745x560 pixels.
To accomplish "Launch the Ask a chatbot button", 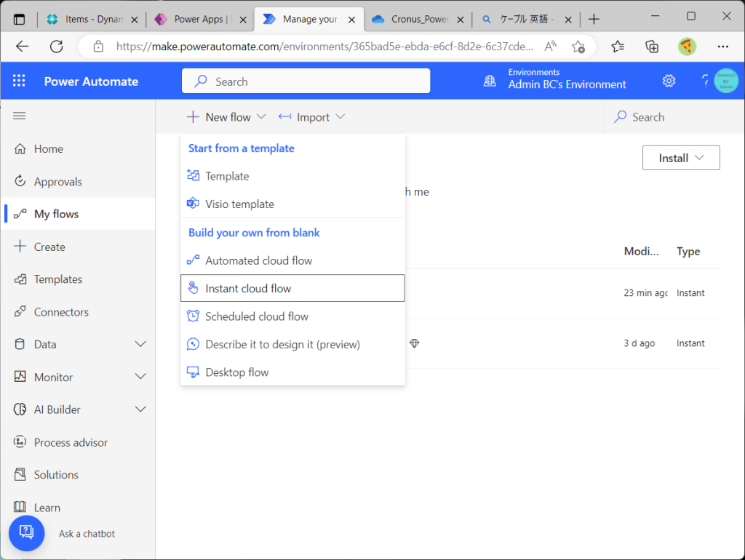I will tap(27, 533).
